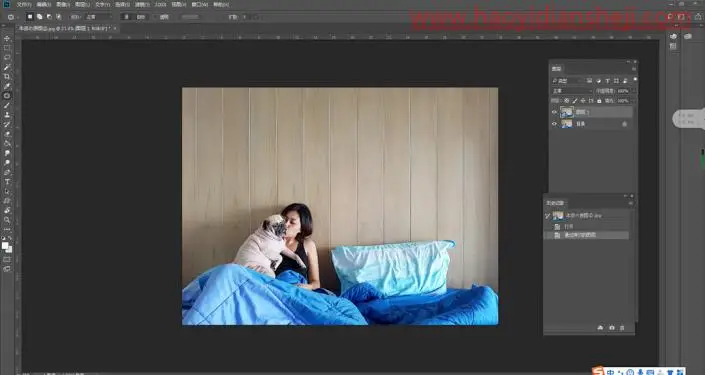Viewport: 705px width, 375px height.
Task: Toggle the Transparent checkbox in the options bar
Action: click(156, 17)
